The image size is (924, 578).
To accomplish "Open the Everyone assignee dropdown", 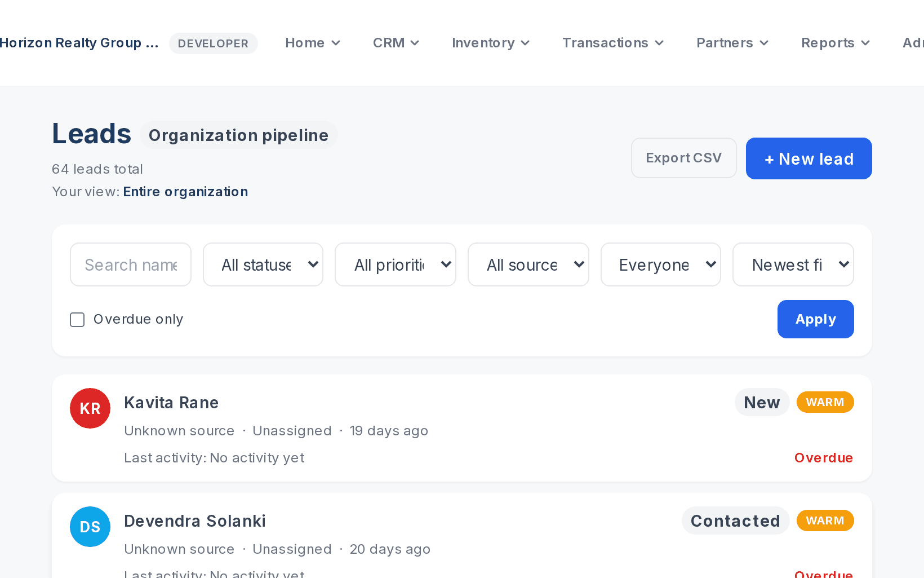I will [x=661, y=264].
